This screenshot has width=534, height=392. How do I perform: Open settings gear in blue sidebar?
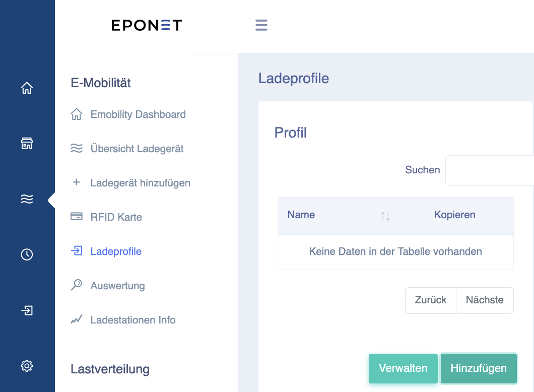coord(27,366)
